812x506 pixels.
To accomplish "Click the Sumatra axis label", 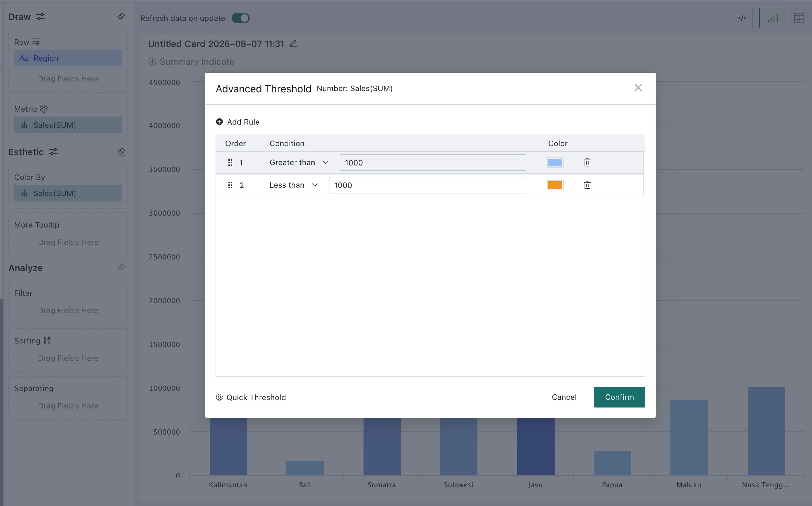I will (382, 485).
